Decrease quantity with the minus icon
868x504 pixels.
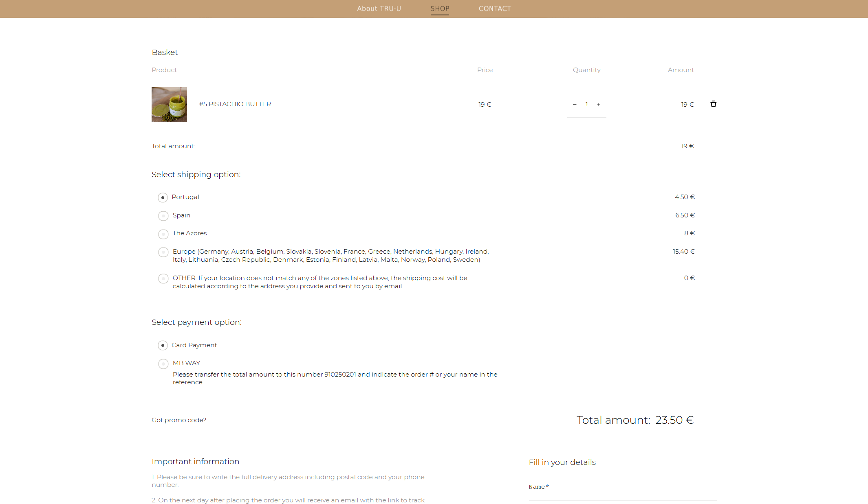(x=575, y=105)
